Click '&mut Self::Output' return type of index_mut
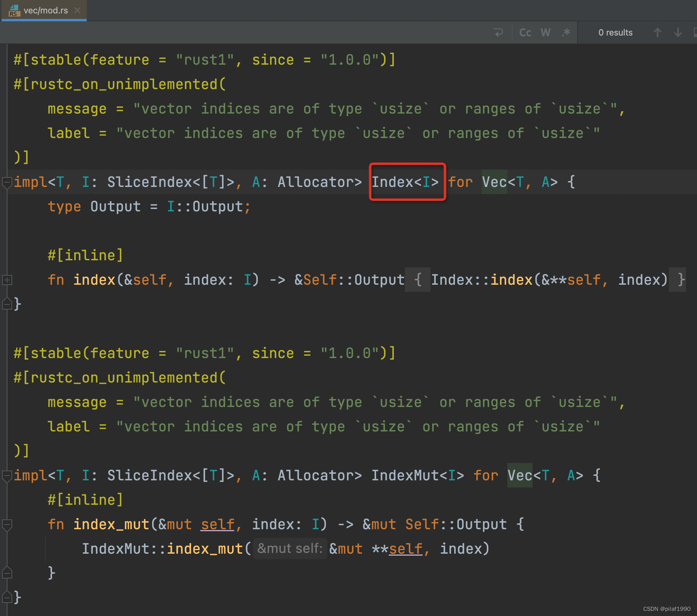 coord(435,525)
